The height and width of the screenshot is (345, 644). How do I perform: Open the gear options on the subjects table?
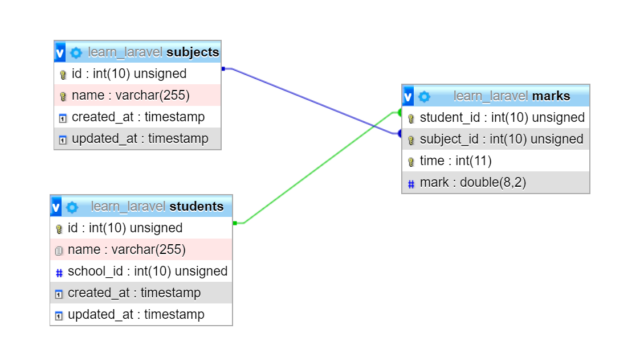coord(76,52)
